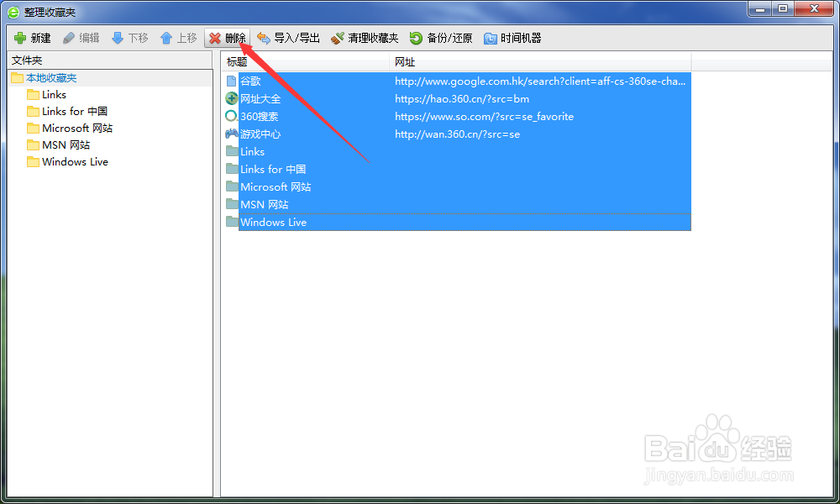This screenshot has width=840, height=504.
Task: Select Windows Live row text in the list
Action: point(274,223)
